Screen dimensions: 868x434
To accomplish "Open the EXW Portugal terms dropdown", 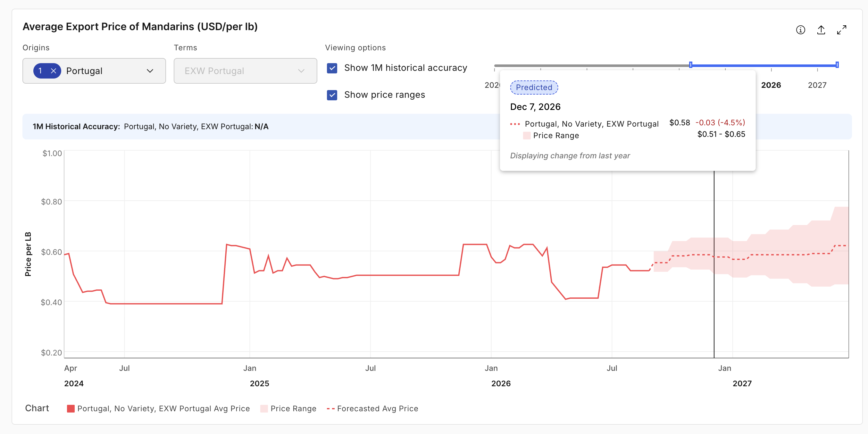I will pos(245,71).
